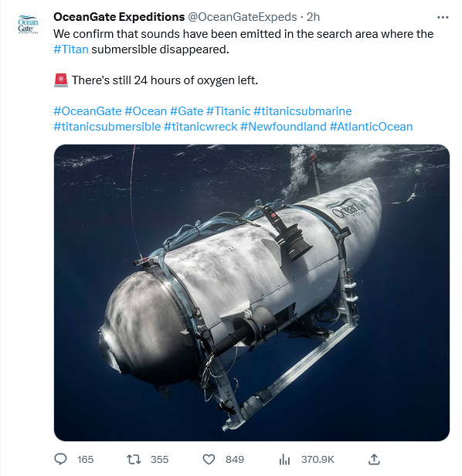The image size is (462, 476).
Task: Click the reply speech bubble icon
Action: [x=60, y=459]
